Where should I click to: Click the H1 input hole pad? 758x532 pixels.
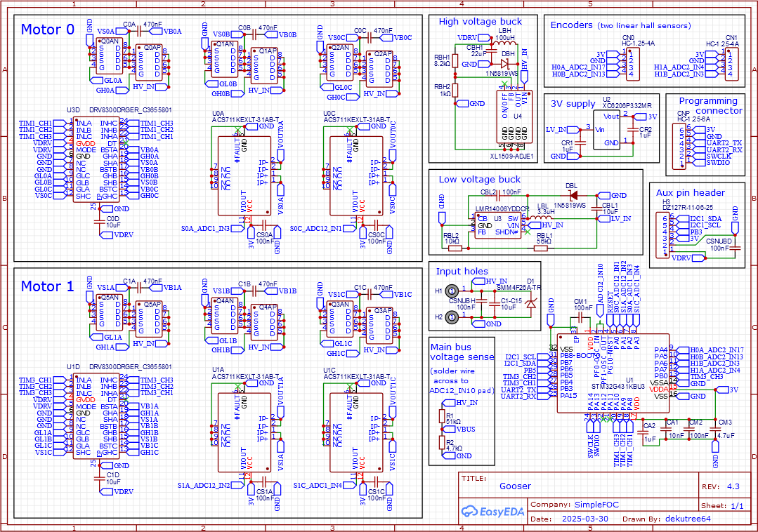pos(452,291)
